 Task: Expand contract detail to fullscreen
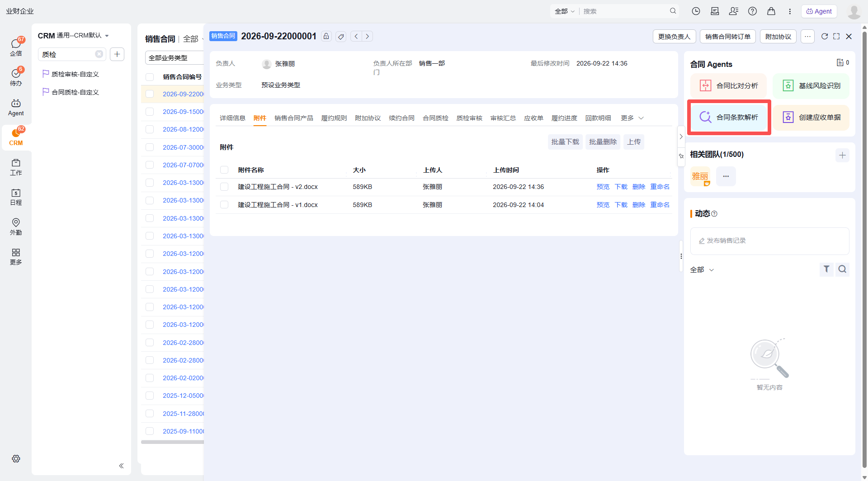[836, 36]
